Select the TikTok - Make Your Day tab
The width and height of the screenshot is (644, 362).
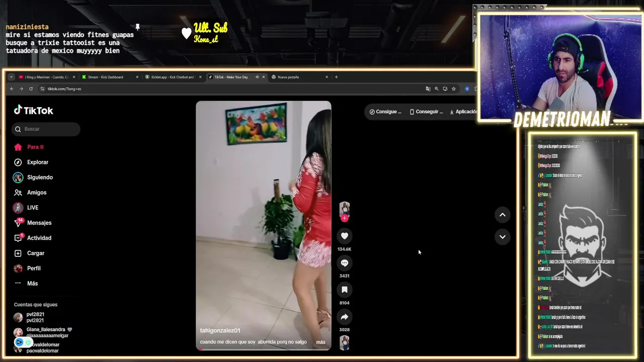point(231,77)
